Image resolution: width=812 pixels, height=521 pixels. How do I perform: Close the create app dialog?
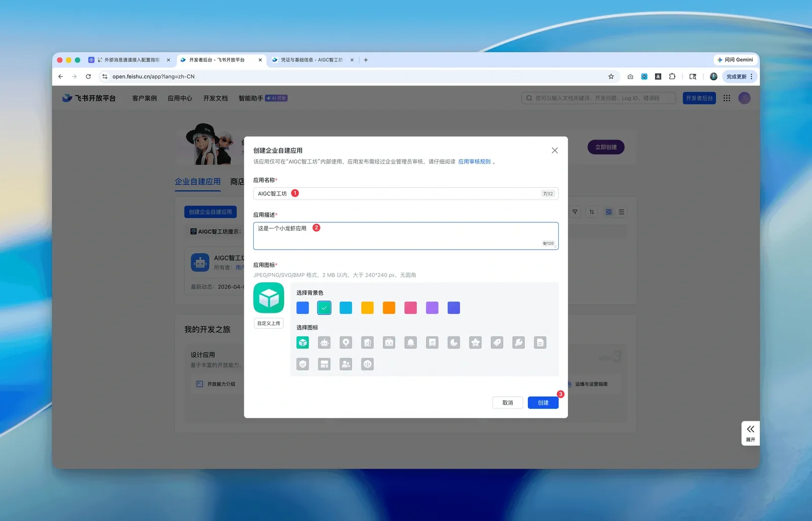(x=555, y=150)
